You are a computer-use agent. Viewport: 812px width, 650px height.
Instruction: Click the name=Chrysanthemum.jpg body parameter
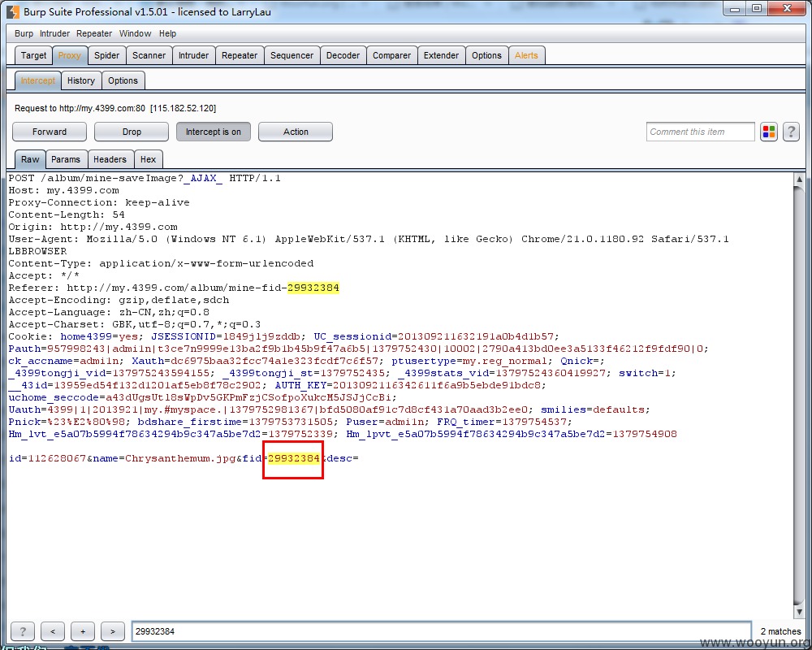pyautogui.click(x=165, y=458)
